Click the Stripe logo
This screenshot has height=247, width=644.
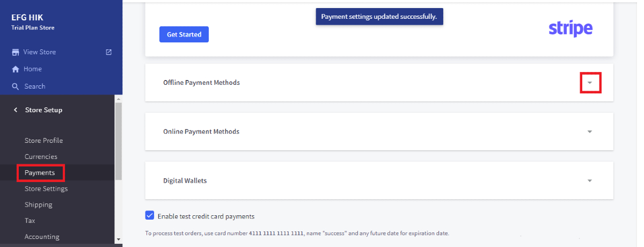tap(570, 28)
